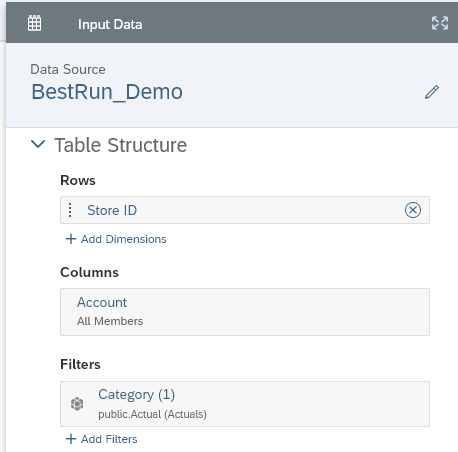
Task: Select the Store ID row dimension
Action: click(245, 210)
